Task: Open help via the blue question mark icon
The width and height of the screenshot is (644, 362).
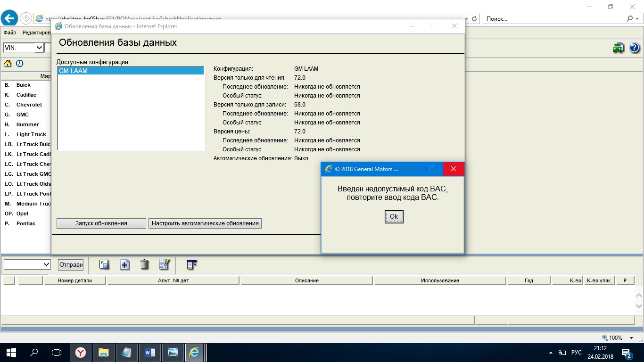Action: (634, 48)
